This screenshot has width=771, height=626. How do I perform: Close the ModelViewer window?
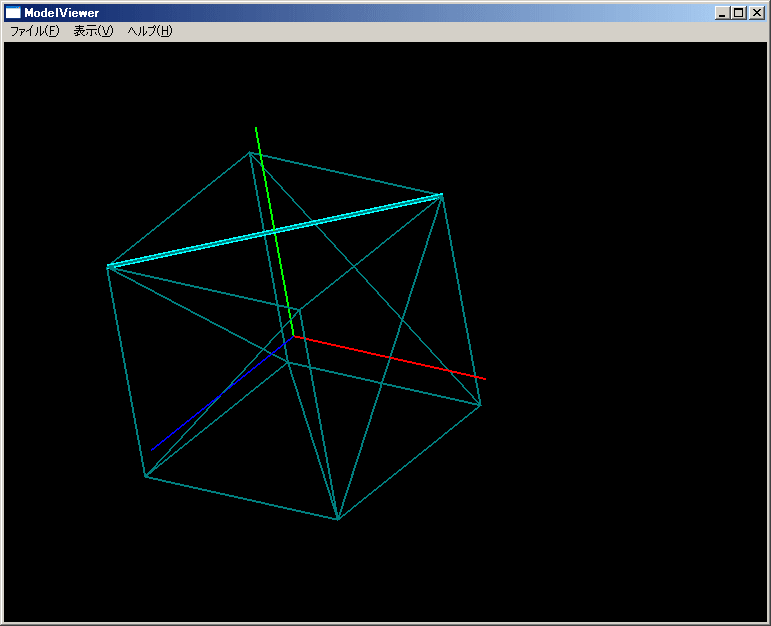(x=756, y=13)
